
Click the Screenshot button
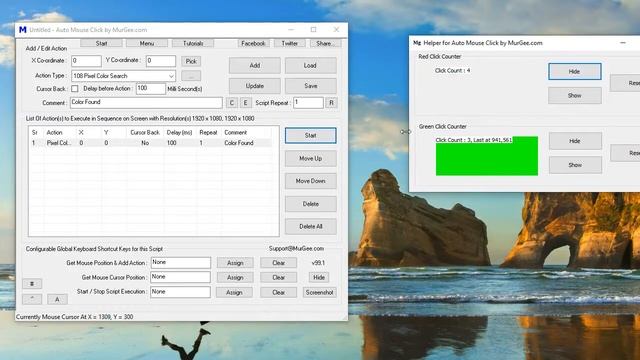coord(320,293)
